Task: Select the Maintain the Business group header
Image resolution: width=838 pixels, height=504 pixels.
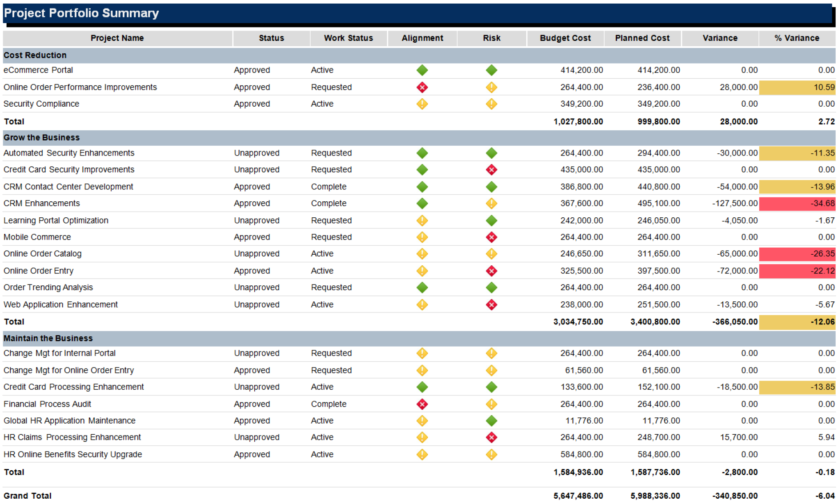Action: point(419,338)
